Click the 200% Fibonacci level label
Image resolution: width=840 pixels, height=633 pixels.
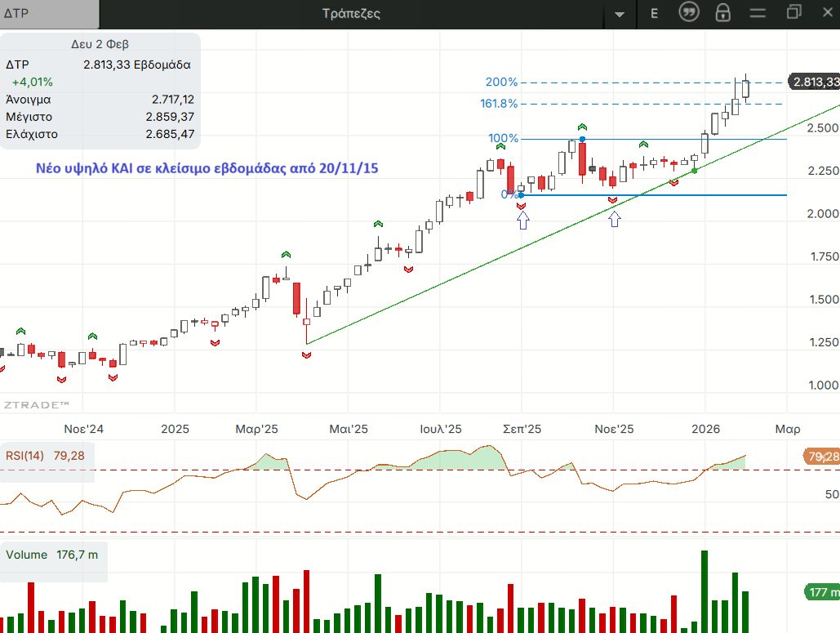click(501, 82)
